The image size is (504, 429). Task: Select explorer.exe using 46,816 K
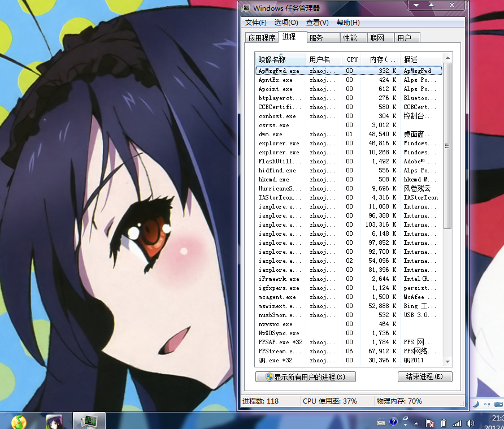(x=349, y=143)
